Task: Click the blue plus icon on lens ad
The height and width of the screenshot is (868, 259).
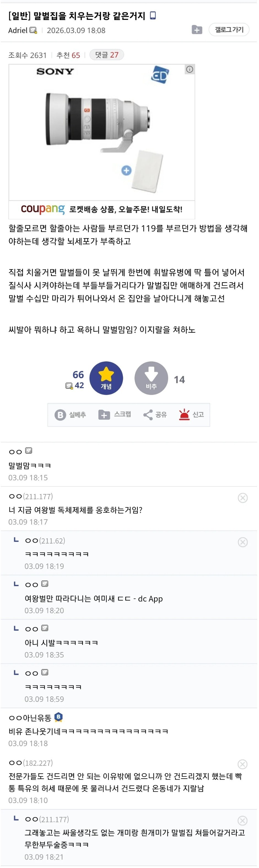Action: pos(126,171)
